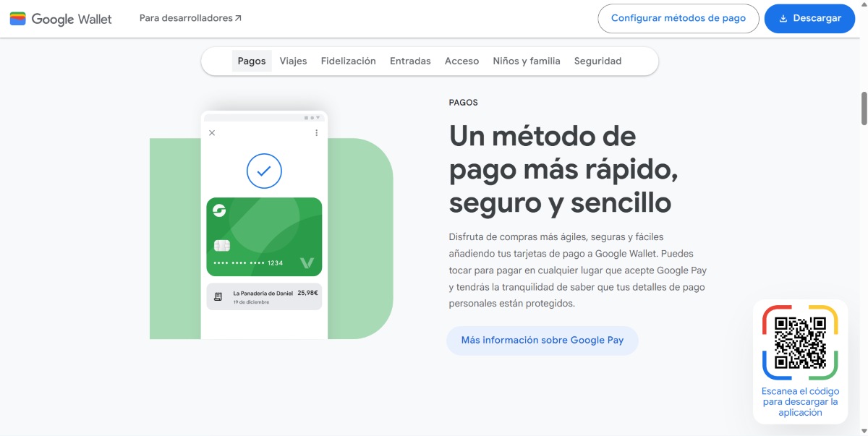This screenshot has height=436, width=868.
Task: Click the 25,98€ transaction amount
Action: pyautogui.click(x=307, y=293)
